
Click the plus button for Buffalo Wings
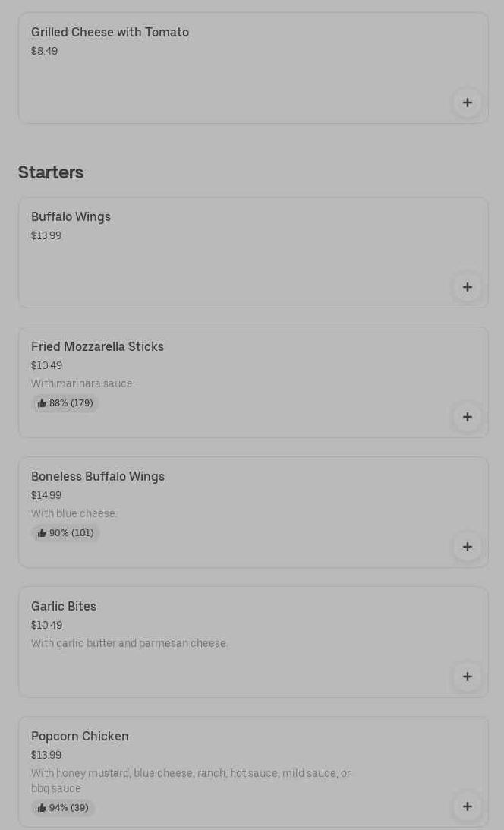click(468, 287)
